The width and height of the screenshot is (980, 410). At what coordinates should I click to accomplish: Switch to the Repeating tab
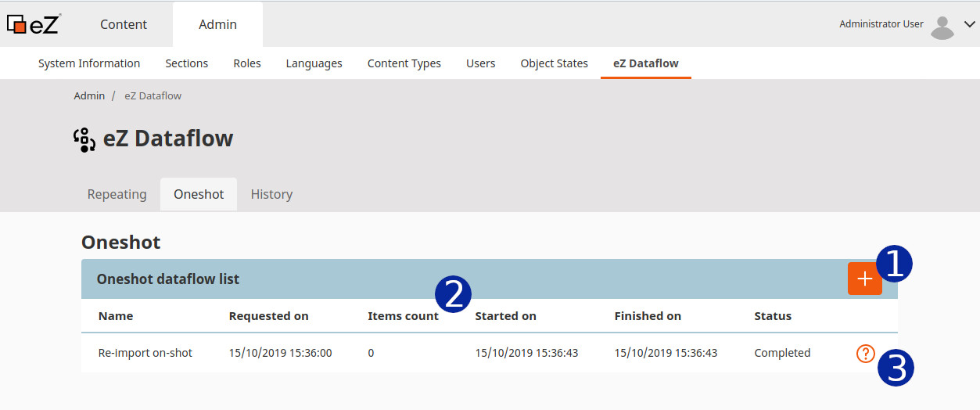click(x=117, y=194)
